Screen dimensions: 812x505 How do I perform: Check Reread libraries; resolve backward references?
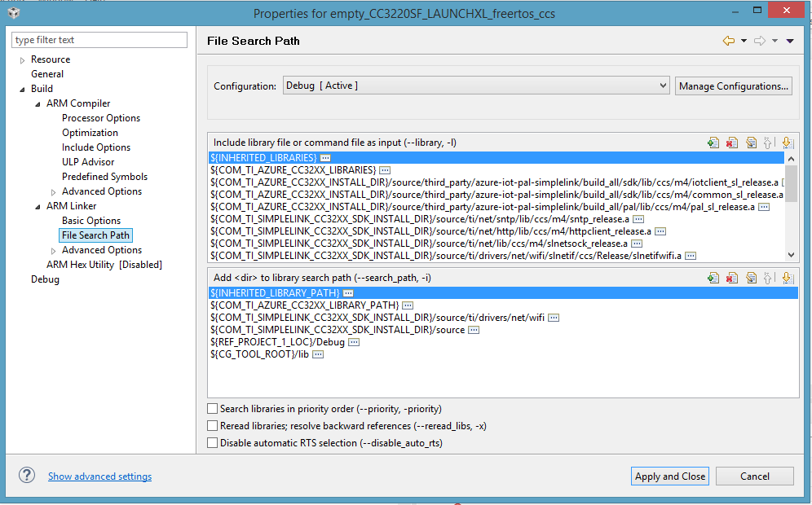click(x=212, y=426)
